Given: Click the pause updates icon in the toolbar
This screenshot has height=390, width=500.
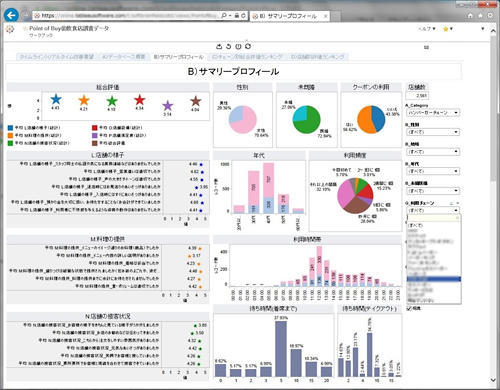Looking at the screenshot, I should point(238,46).
